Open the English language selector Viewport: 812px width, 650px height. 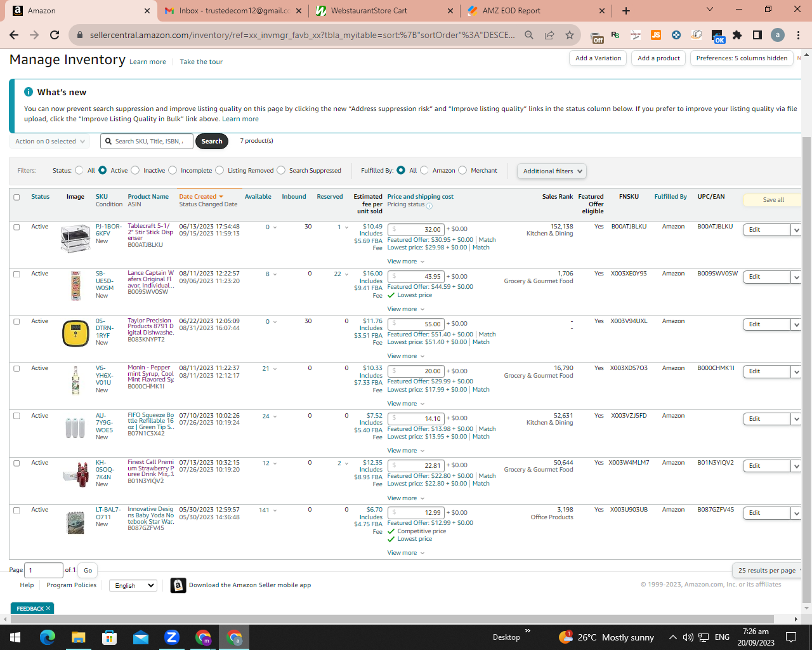click(x=133, y=585)
